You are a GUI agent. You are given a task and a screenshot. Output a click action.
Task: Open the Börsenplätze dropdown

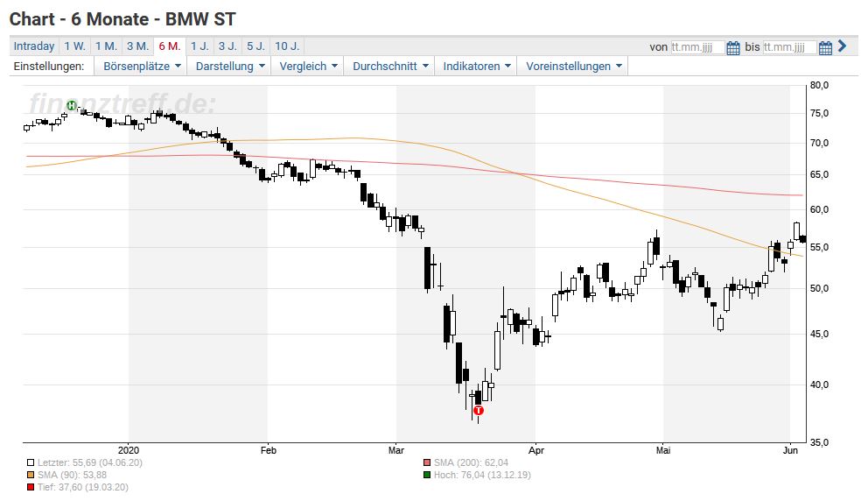[x=143, y=66]
